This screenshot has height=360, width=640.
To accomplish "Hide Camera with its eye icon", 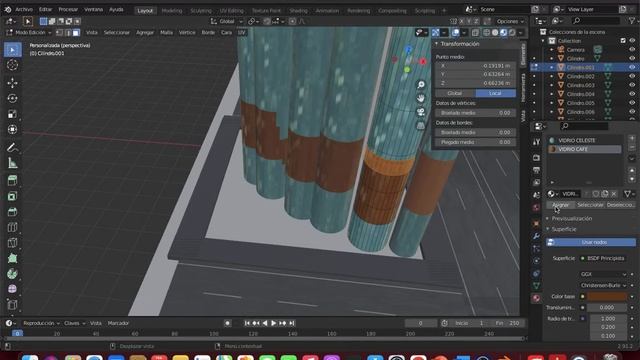I will pos(632,49).
